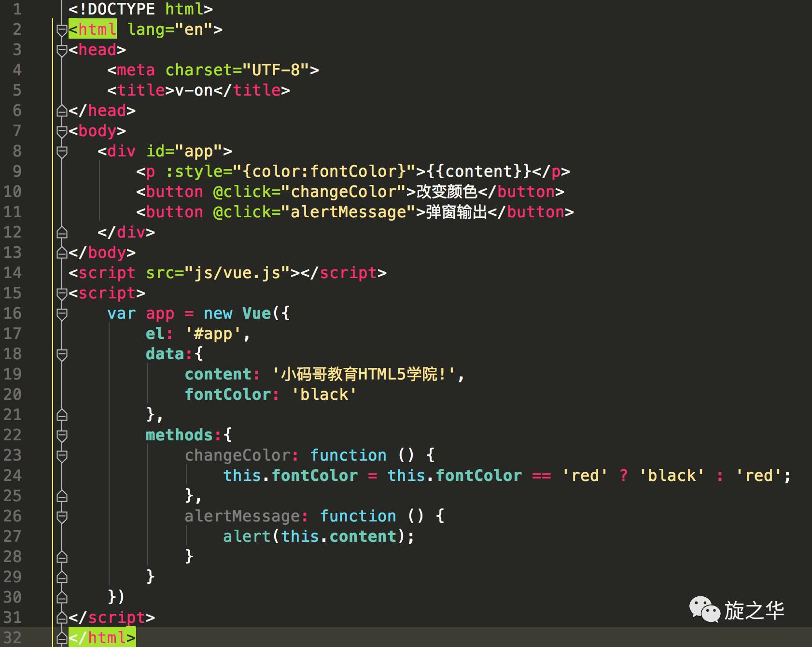Viewport: 812px width, 647px height.
Task: Click the alert call on line 27
Action: (x=247, y=536)
